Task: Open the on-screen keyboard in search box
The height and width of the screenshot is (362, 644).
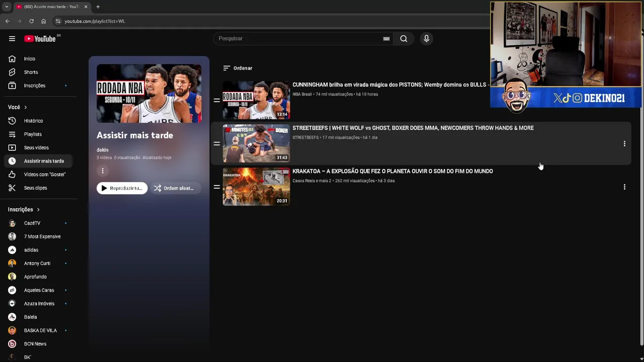Action: tap(386, 39)
